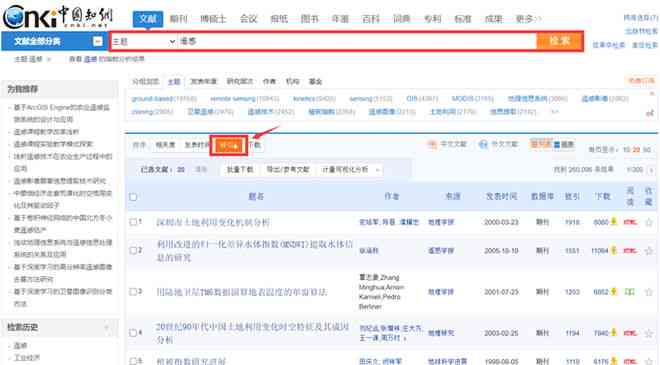Image resolution: width=660 pixels, height=365 pixels.
Task: Focus the search keyword input field
Action: tap(357, 41)
